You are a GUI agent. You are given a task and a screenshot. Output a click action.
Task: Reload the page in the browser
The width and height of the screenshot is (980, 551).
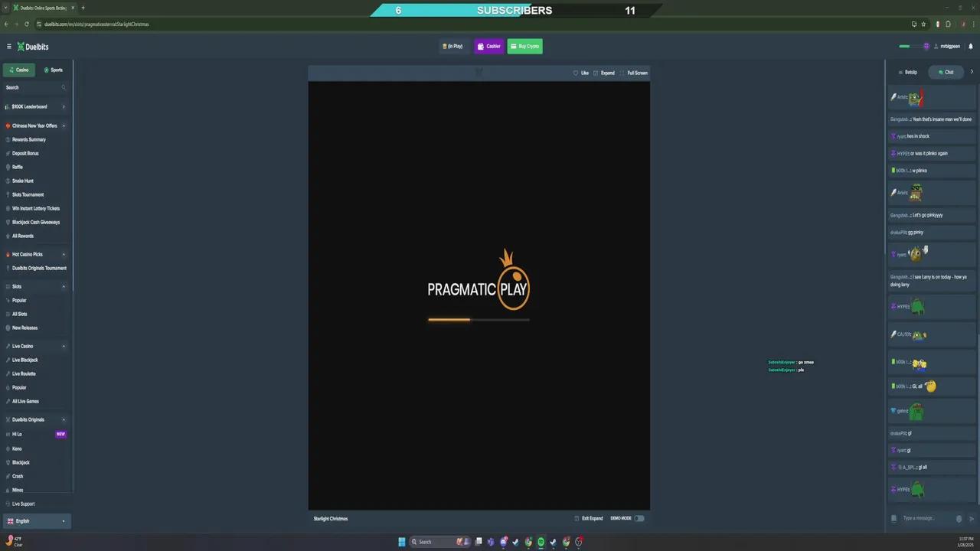(x=27, y=24)
